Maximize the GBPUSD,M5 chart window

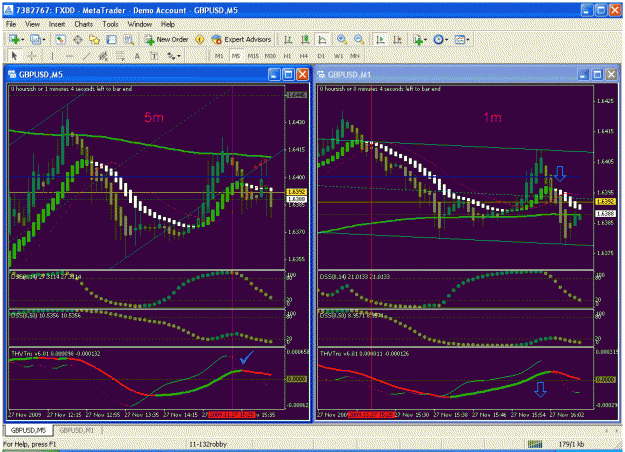click(289, 75)
